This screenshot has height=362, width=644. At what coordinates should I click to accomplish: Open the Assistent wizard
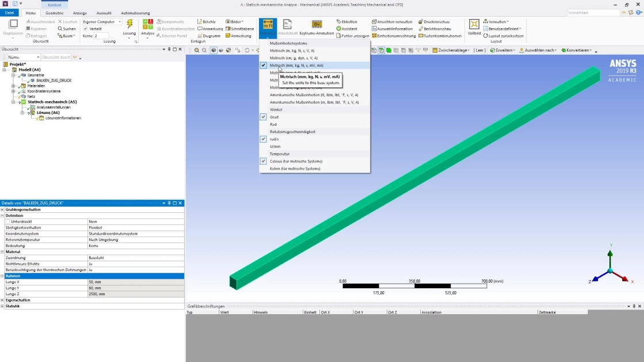coord(346,29)
